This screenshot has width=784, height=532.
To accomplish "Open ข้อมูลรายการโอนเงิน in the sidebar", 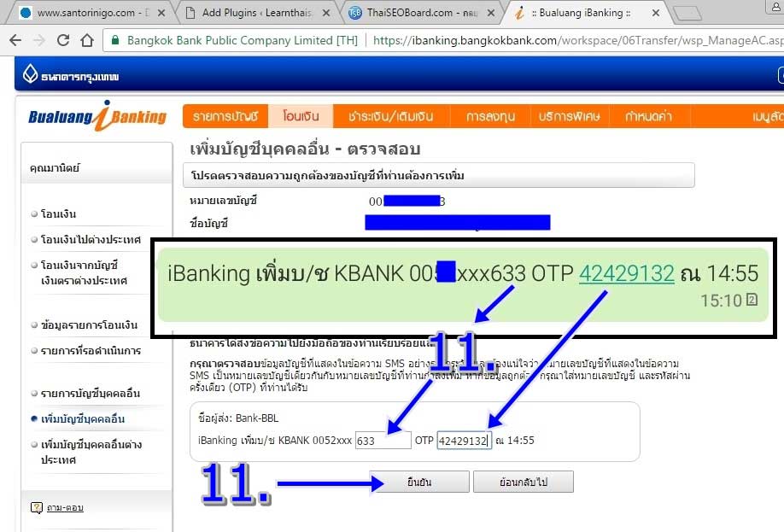I will click(x=89, y=325).
